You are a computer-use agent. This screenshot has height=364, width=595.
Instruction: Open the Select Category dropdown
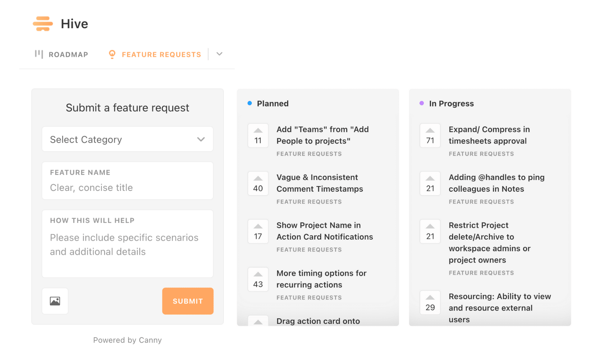click(127, 139)
